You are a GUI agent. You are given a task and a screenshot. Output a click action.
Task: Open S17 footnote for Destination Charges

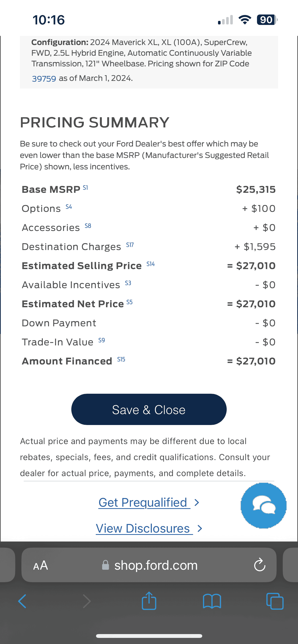130,245
